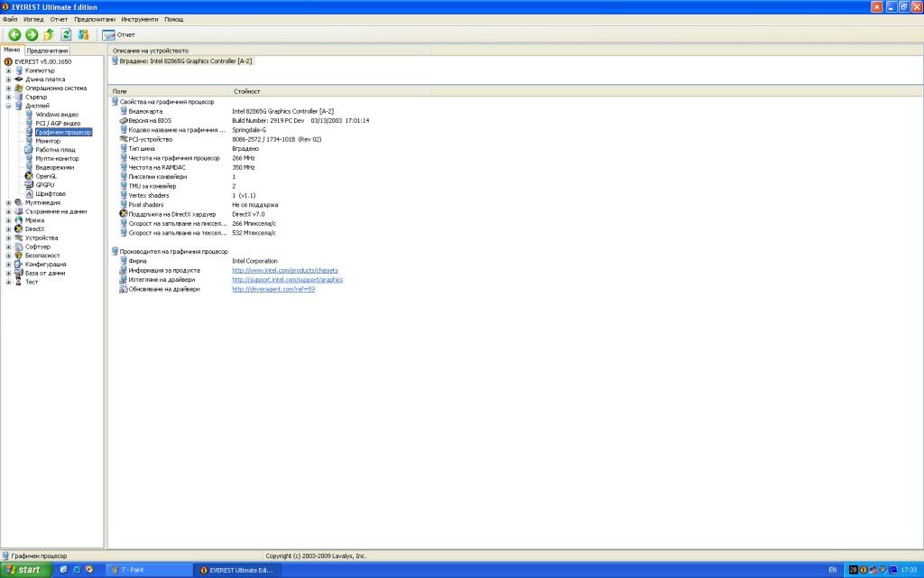Viewport: 924px width, 578px height.
Task: Click the Мултимедия speaker icon
Action: click(18, 203)
